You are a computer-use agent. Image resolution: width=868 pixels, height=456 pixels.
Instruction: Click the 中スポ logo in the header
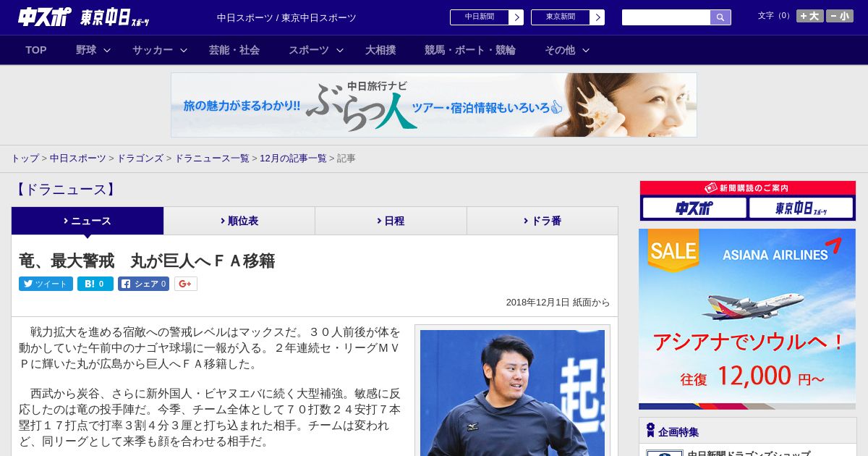pyautogui.click(x=44, y=17)
